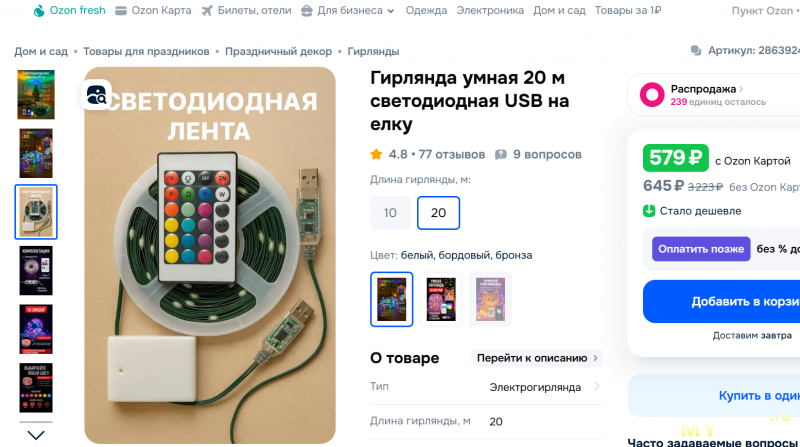Select the Комплектация gallery thumbnail
Image resolution: width=800 pixels, height=447 pixels.
point(36,270)
